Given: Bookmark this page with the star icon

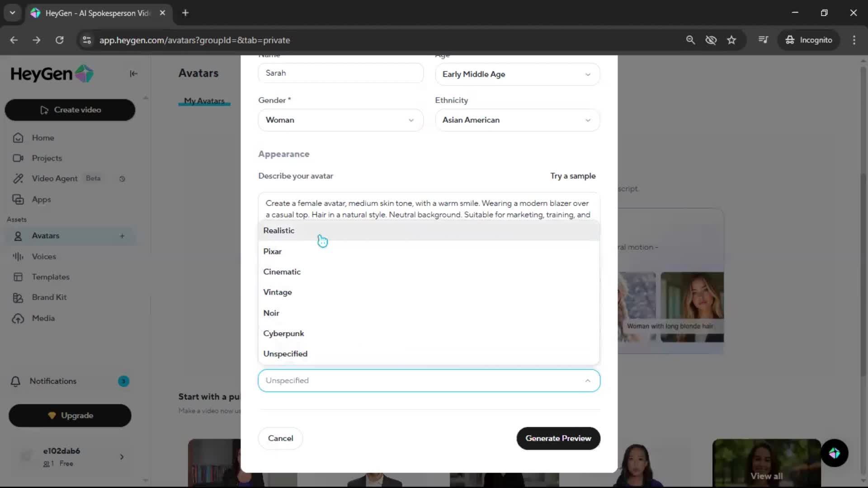Looking at the screenshot, I should (x=731, y=40).
